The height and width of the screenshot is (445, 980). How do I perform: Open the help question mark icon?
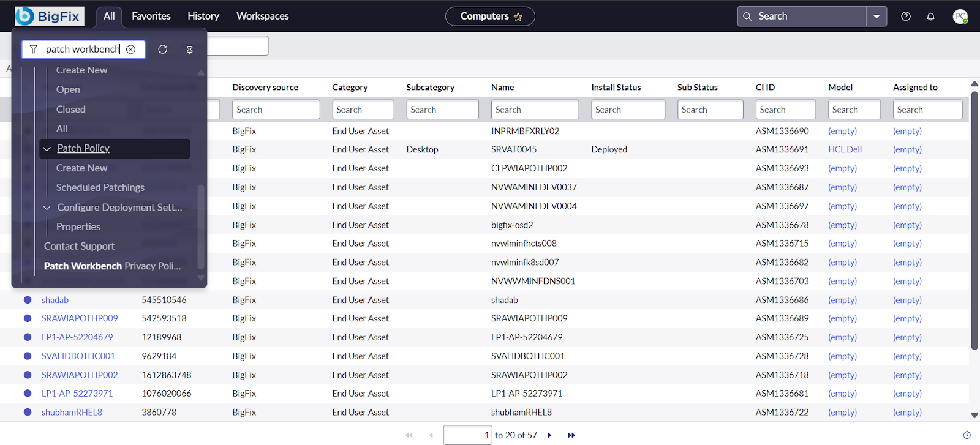coord(906,17)
